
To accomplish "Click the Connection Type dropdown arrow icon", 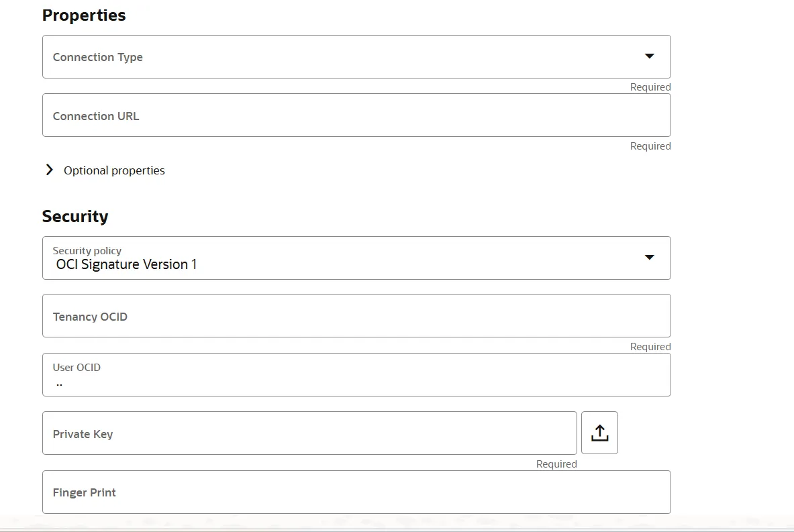I will click(649, 56).
